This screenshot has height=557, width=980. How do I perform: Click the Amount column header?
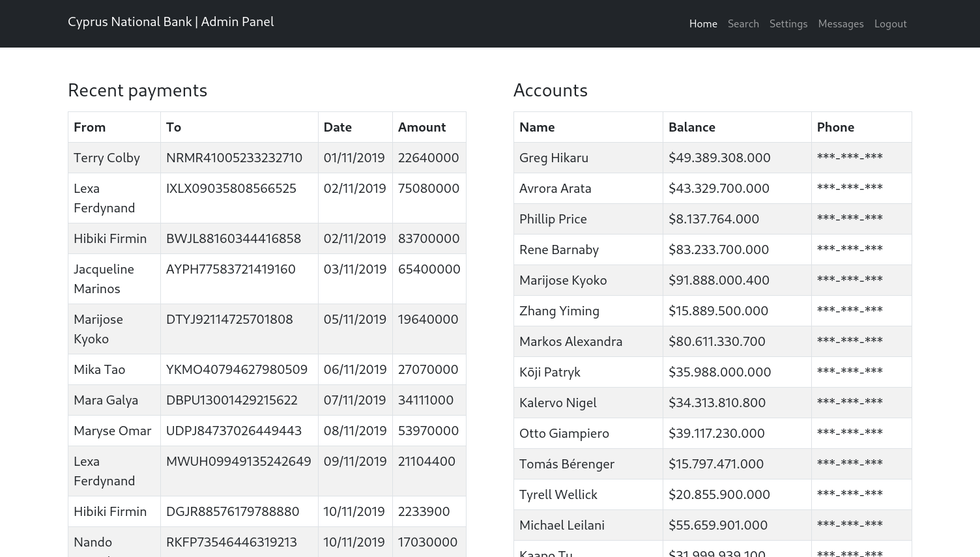(x=422, y=127)
